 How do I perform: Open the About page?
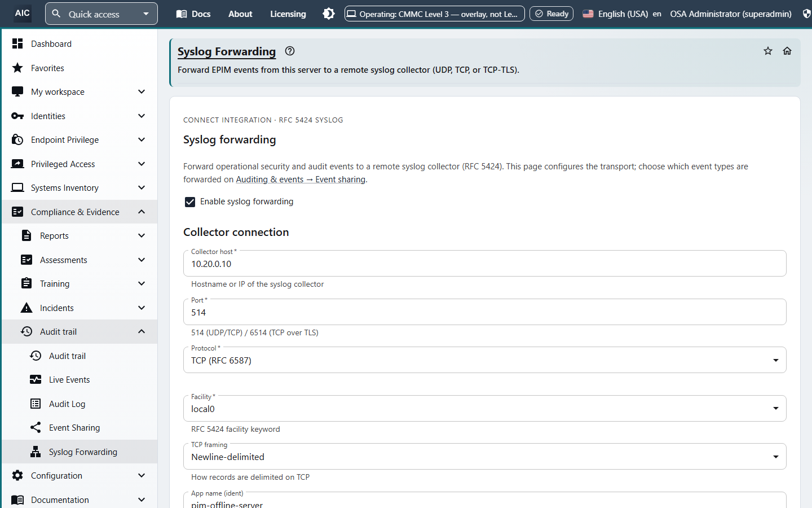pos(240,14)
